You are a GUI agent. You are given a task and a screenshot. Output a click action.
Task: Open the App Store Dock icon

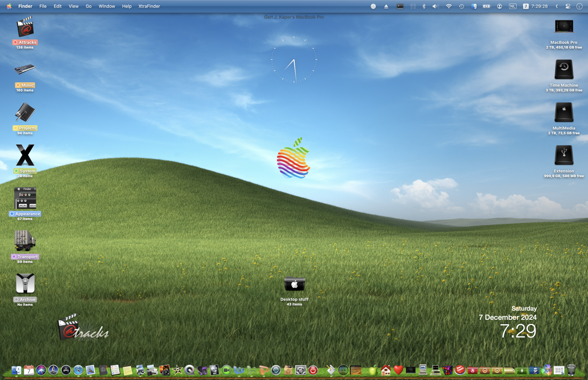click(66, 370)
